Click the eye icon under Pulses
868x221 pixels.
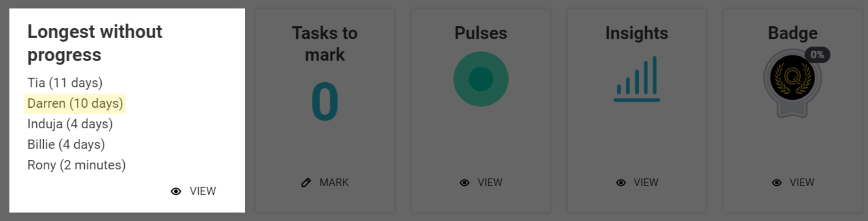pos(465,182)
